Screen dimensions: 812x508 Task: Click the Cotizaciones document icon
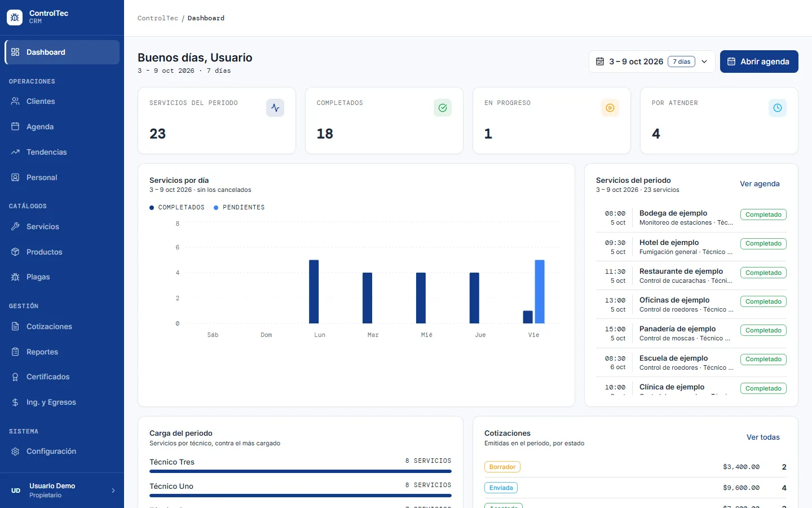(15, 326)
